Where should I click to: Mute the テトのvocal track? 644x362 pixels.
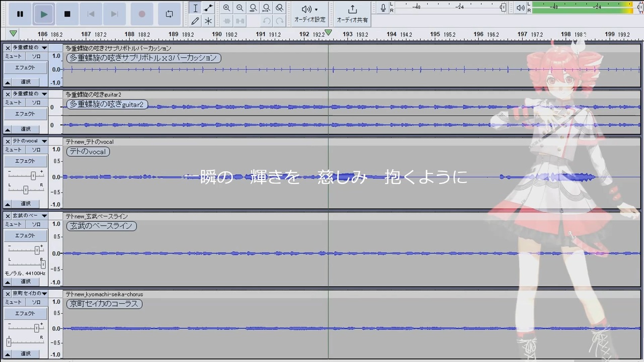(x=13, y=149)
